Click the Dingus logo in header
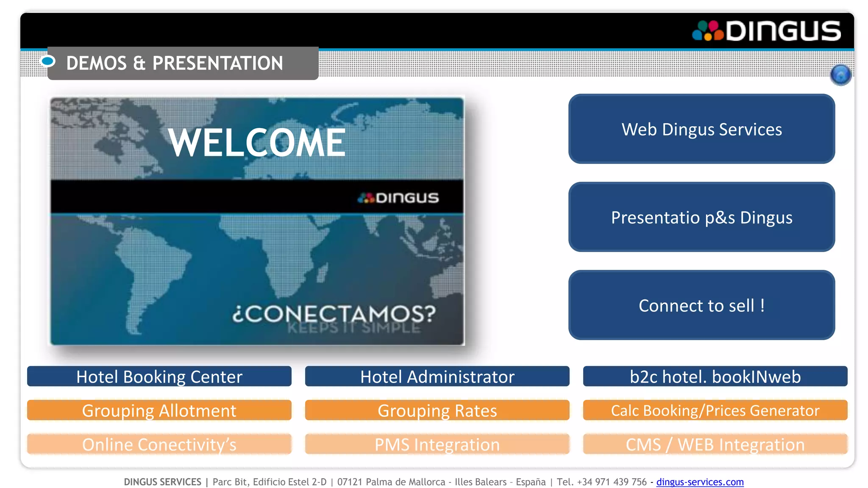 tap(767, 31)
